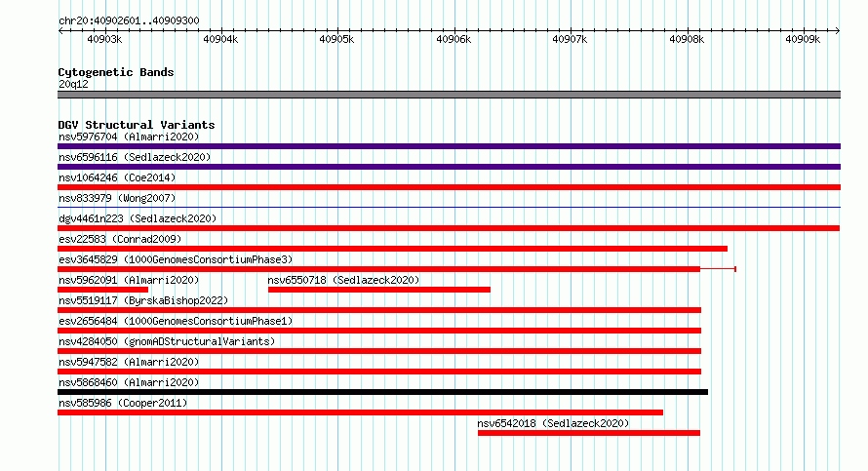Click the nsv5976704 (Almarri2020) label

pyautogui.click(x=129, y=137)
